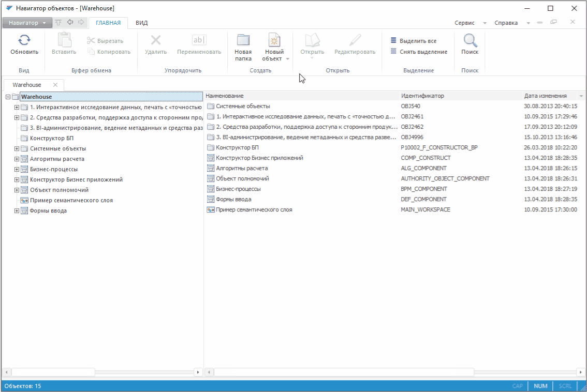Viewport: 587px width, 392px height.
Task: Click the back arrow in the top bar
Action: [70, 22]
